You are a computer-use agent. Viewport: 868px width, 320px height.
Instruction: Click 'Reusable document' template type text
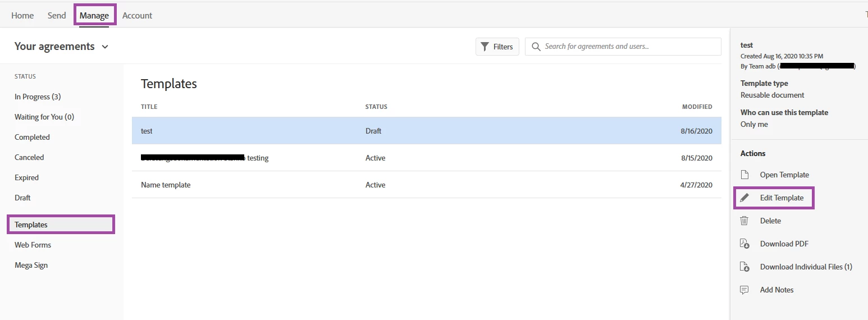tap(773, 95)
